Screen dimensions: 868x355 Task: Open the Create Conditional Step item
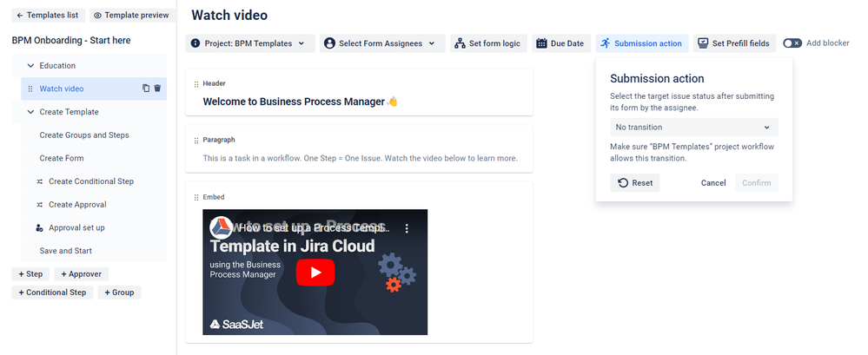tap(90, 181)
